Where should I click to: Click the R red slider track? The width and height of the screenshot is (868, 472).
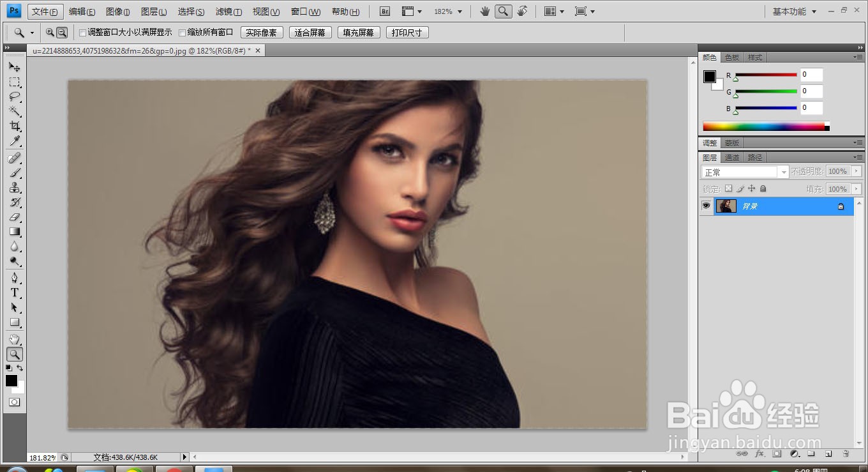click(x=766, y=75)
